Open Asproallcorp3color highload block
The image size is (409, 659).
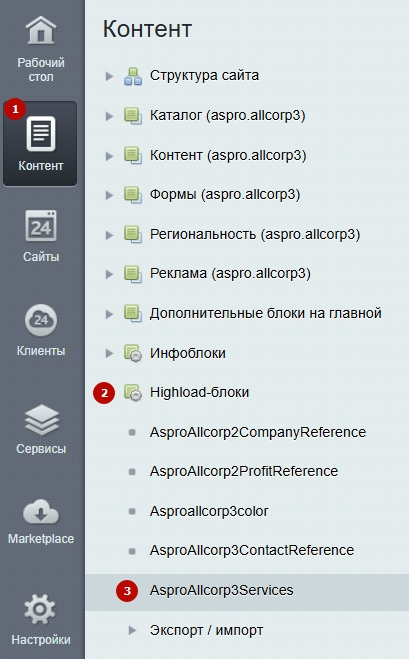click(209, 511)
